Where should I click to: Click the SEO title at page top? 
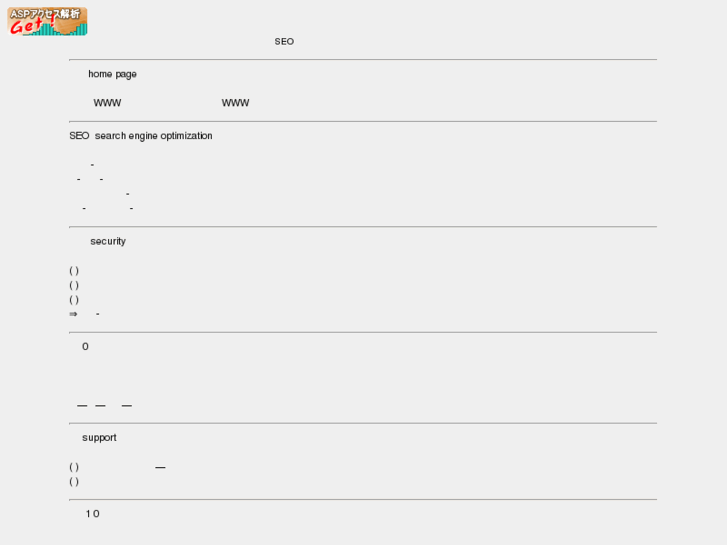pos(284,42)
